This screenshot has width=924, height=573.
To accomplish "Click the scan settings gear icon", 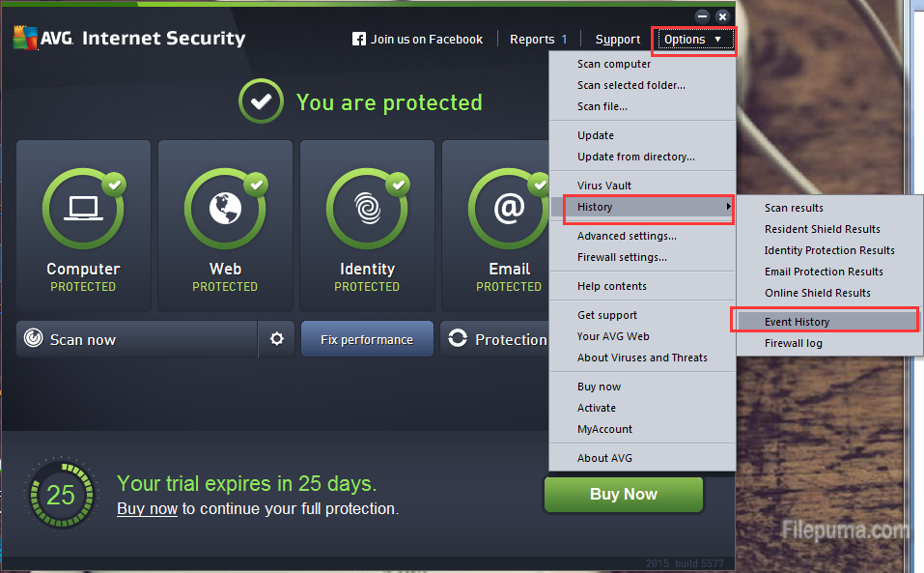I will coord(277,339).
